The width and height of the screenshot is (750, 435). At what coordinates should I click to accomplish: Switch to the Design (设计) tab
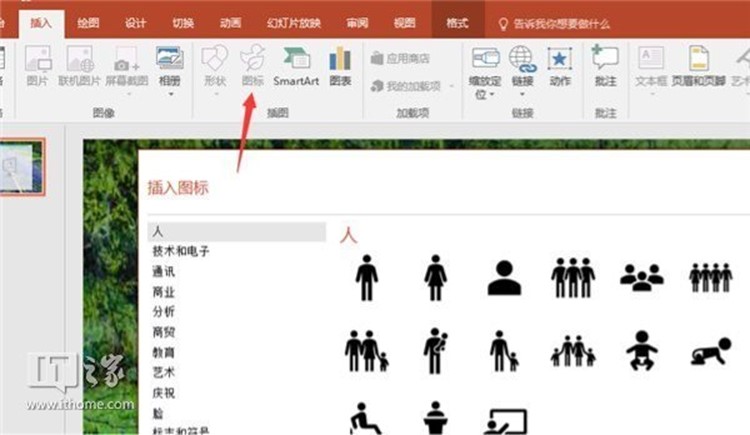point(136,22)
